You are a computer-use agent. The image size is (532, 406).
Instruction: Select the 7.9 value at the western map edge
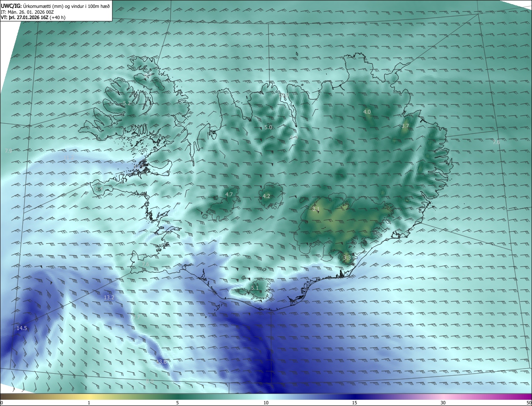tap(8, 151)
